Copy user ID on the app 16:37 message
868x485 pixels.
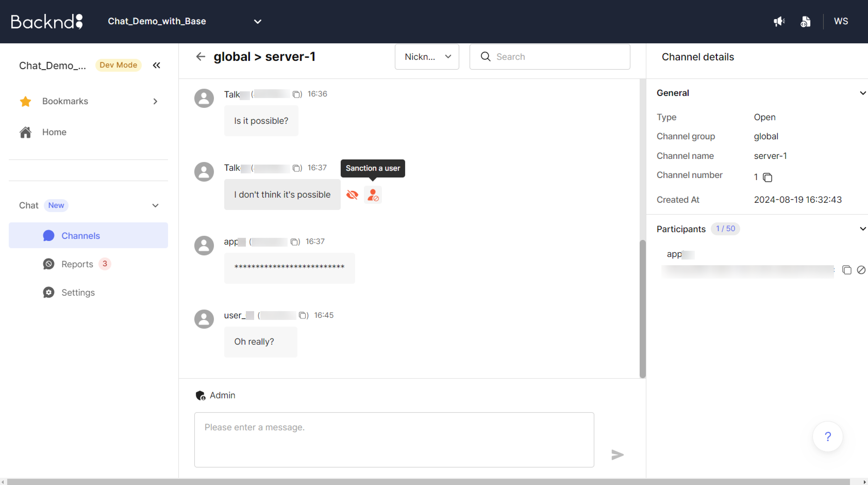(x=294, y=242)
